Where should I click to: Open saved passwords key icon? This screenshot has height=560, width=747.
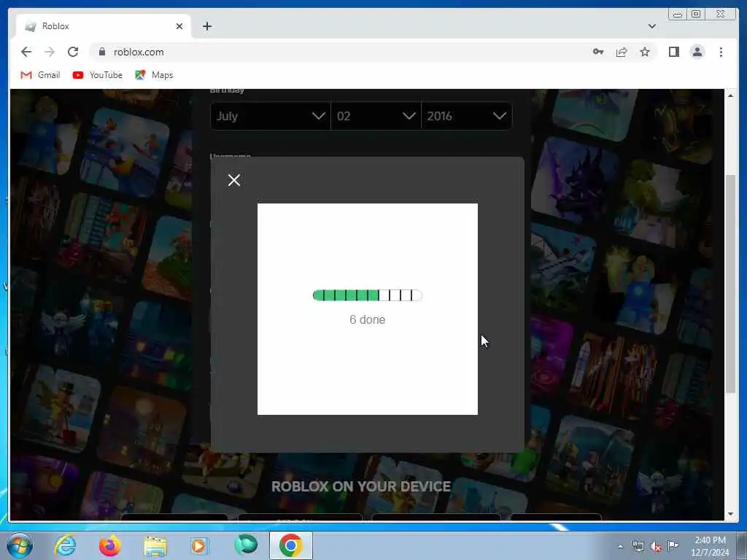(598, 52)
